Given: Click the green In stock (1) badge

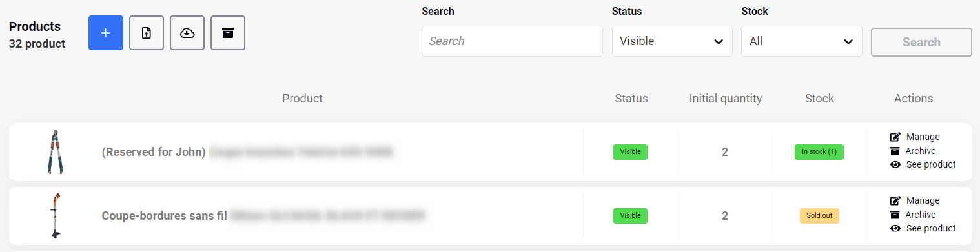Looking at the screenshot, I should (x=819, y=152).
